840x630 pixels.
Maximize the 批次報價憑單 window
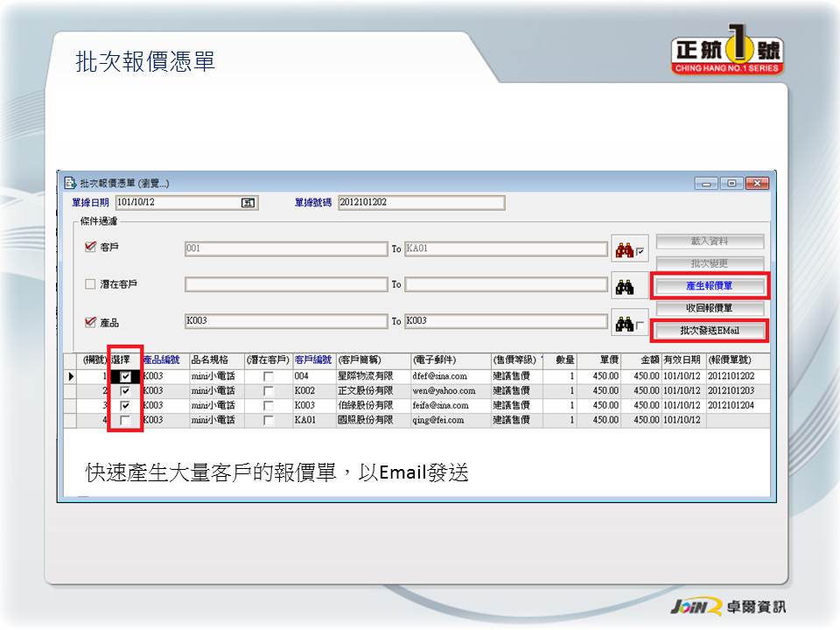(x=731, y=183)
